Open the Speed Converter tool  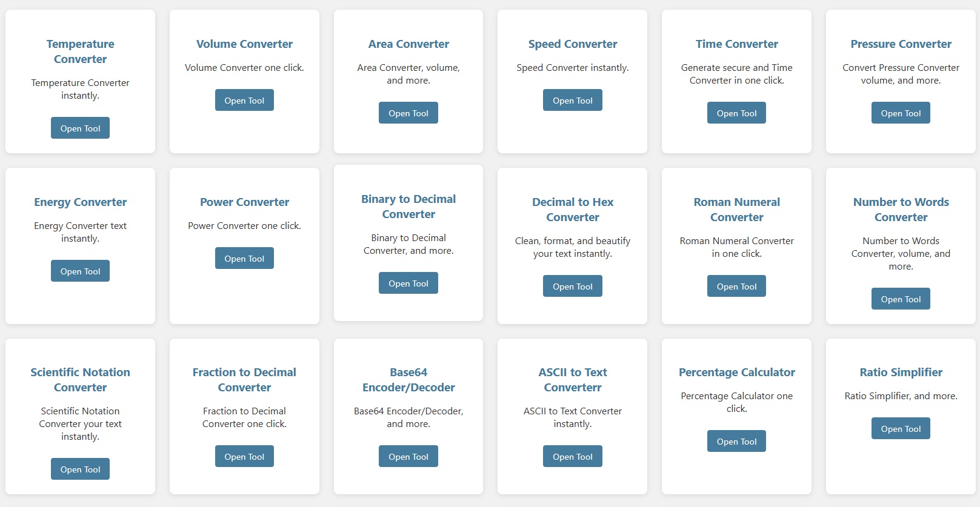pos(572,101)
